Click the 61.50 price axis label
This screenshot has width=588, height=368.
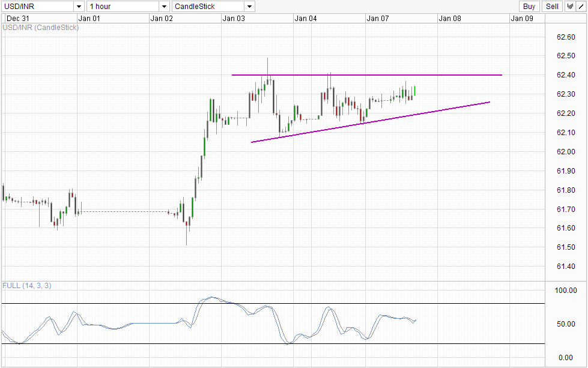click(566, 247)
